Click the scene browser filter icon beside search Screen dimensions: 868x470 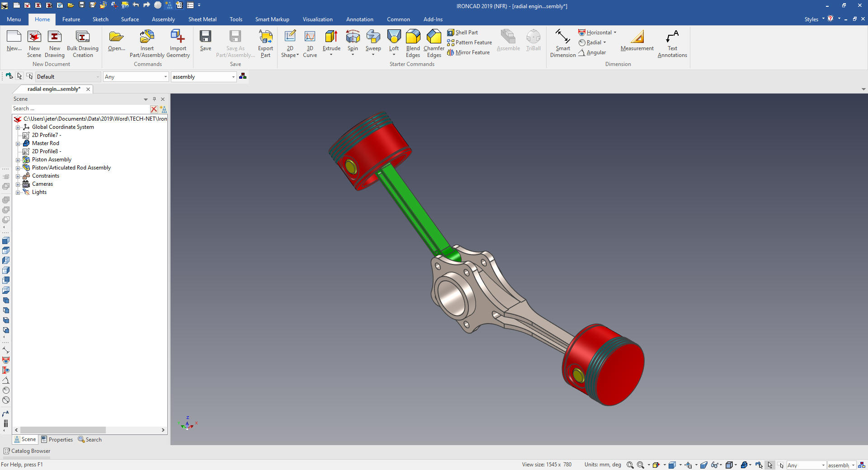pos(163,109)
